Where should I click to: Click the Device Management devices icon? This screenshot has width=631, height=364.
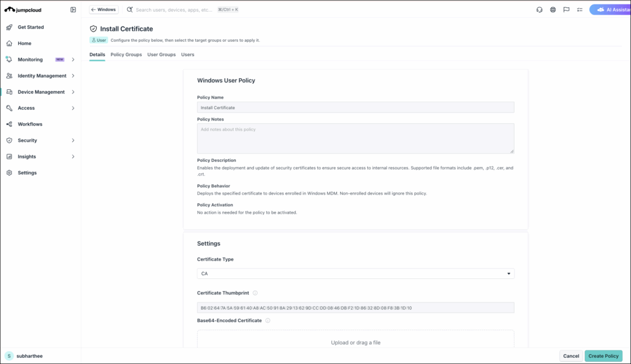pos(9,92)
